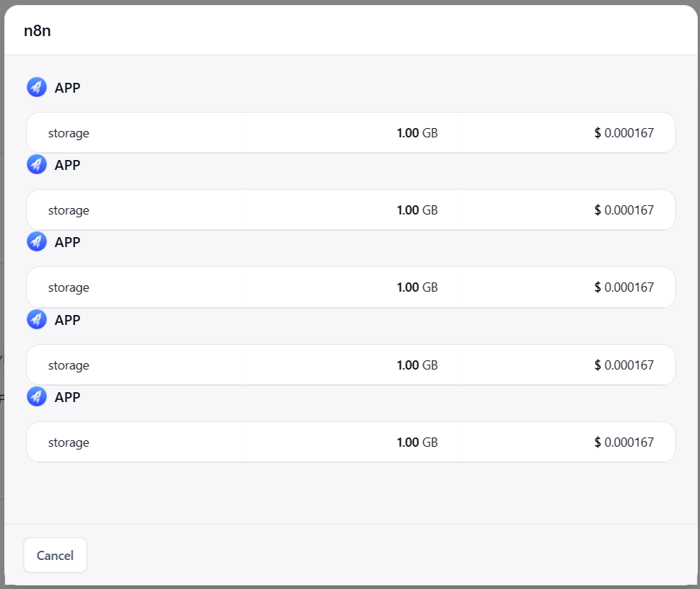Select the 1.00 GB value in the first card
The width and height of the screenshot is (700, 589).
418,133
